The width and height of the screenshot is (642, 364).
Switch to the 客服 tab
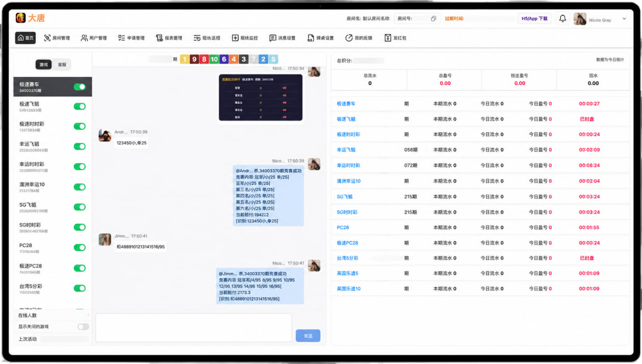tap(62, 65)
